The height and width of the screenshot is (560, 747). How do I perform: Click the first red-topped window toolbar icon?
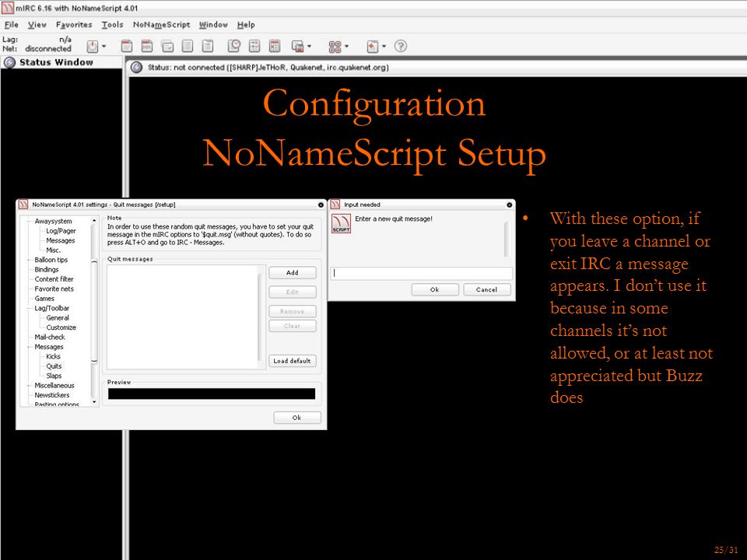(126, 46)
